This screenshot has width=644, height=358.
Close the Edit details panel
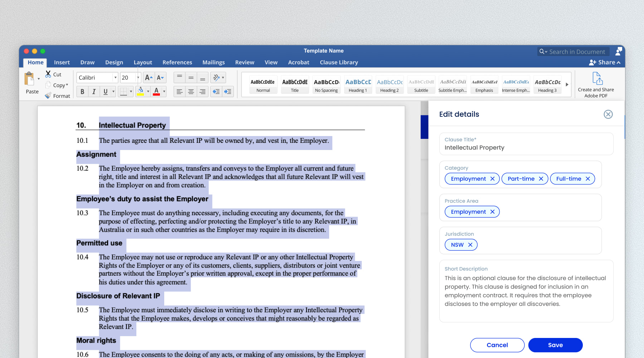[608, 114]
